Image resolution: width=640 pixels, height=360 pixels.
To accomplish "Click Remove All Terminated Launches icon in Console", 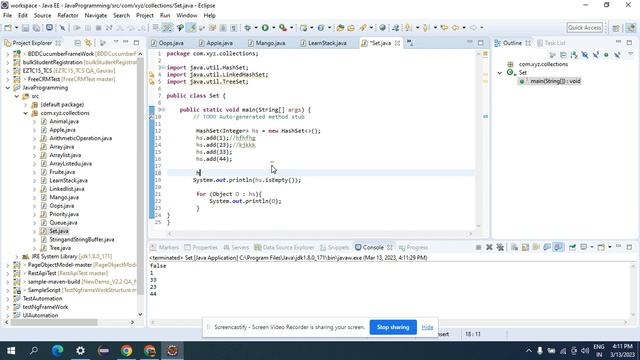I will point(500,247).
